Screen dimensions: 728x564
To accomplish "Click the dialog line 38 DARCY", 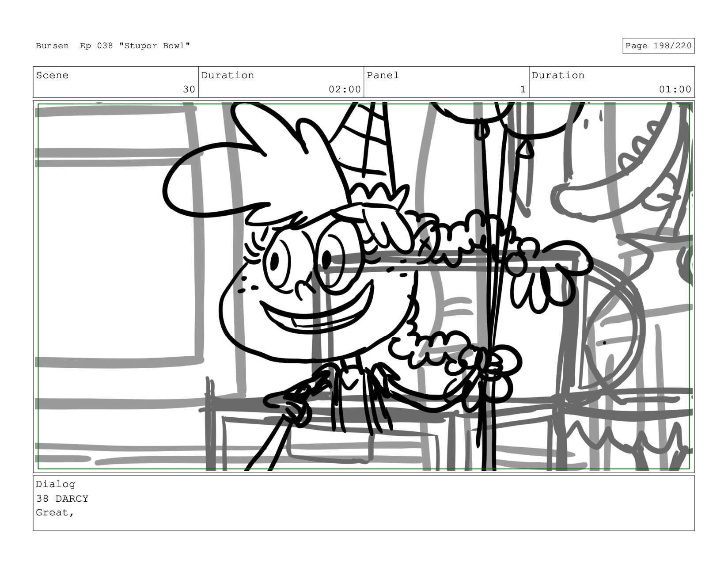I will click(x=62, y=499).
